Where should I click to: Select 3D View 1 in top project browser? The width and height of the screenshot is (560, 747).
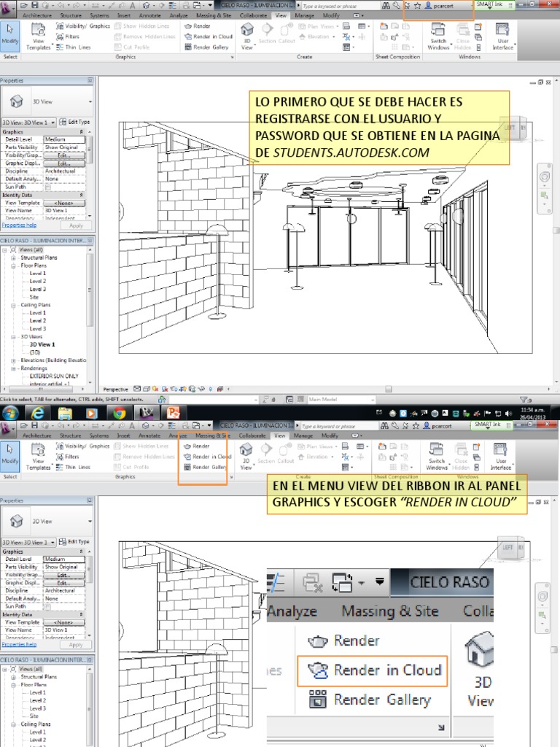pos(42,344)
